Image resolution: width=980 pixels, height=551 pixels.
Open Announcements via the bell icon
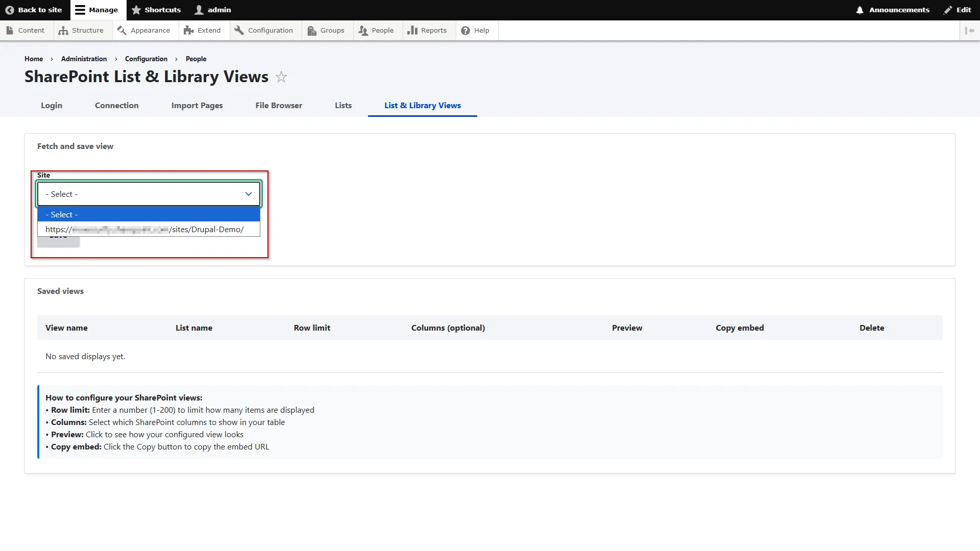point(861,10)
